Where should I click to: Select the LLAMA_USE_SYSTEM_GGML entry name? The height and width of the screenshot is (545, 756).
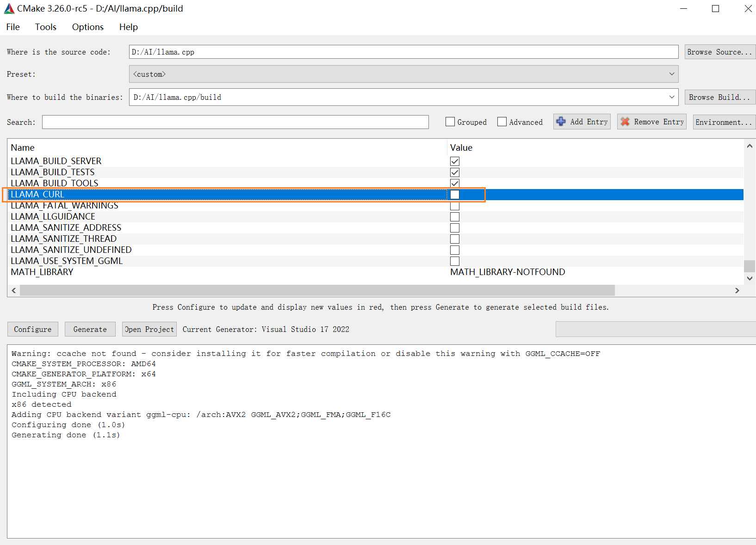(67, 261)
